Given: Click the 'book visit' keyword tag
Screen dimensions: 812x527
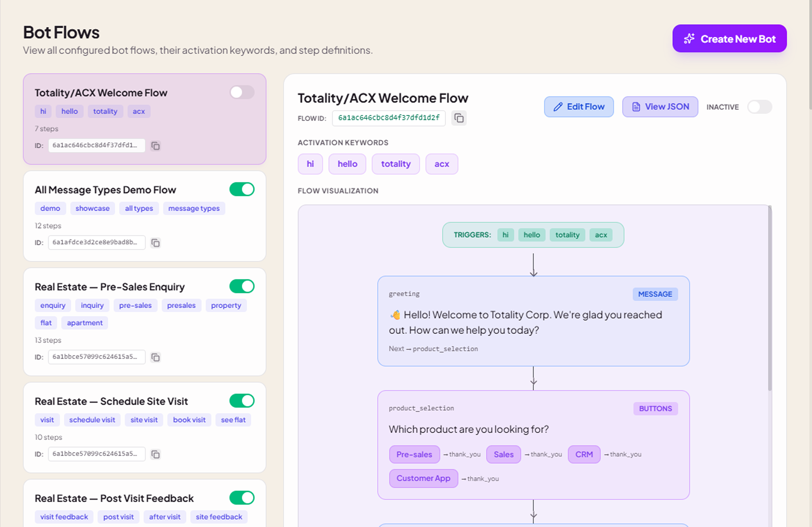Looking at the screenshot, I should [x=189, y=420].
